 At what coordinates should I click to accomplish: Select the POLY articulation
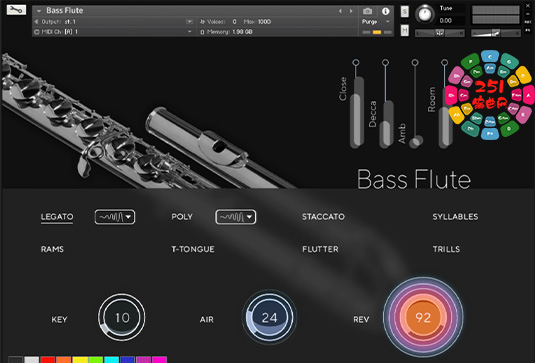pyautogui.click(x=182, y=217)
